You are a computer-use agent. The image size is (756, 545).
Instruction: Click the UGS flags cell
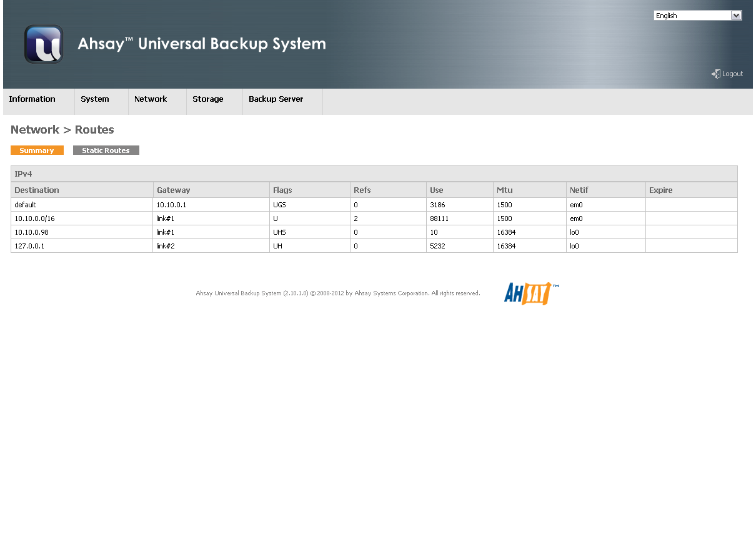pos(310,205)
